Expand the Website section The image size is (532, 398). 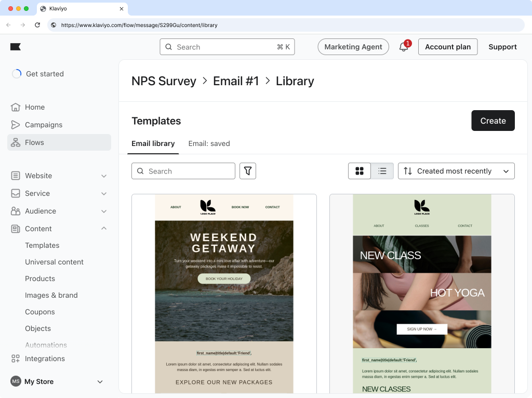click(x=103, y=176)
